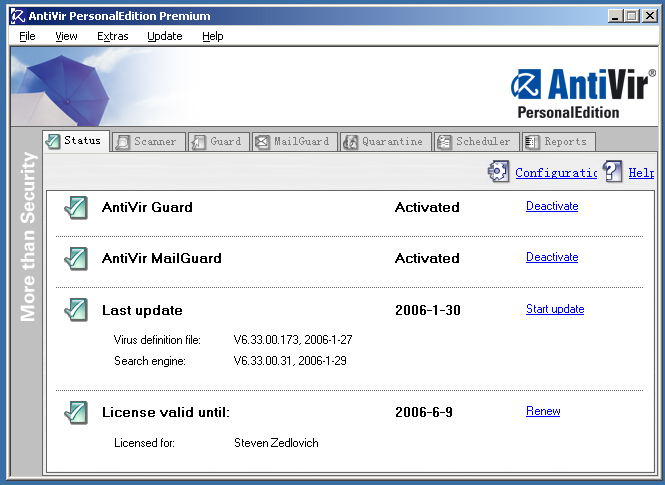Click the Activated status for AntiVir MailGuard
This screenshot has width=665, height=485.
pyautogui.click(x=427, y=258)
